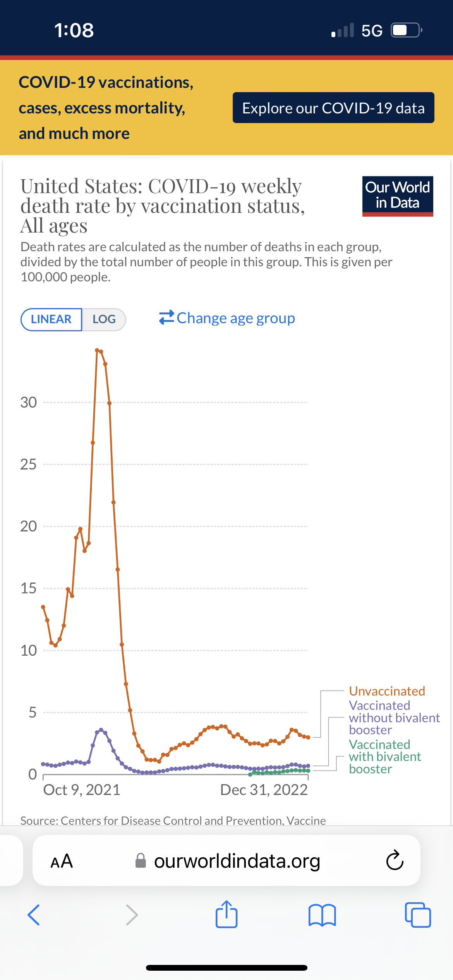
Task: Open the Safari share sheet icon
Action: coord(226,914)
